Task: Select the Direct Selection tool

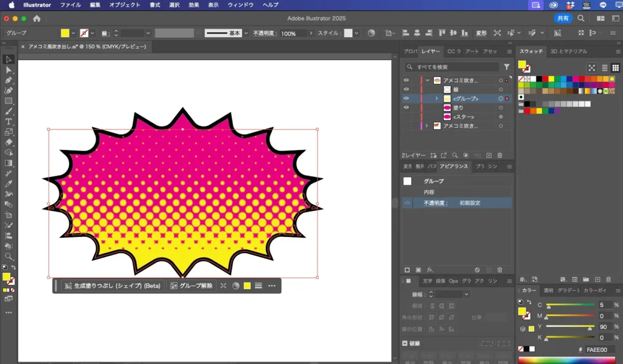Action: click(9, 70)
